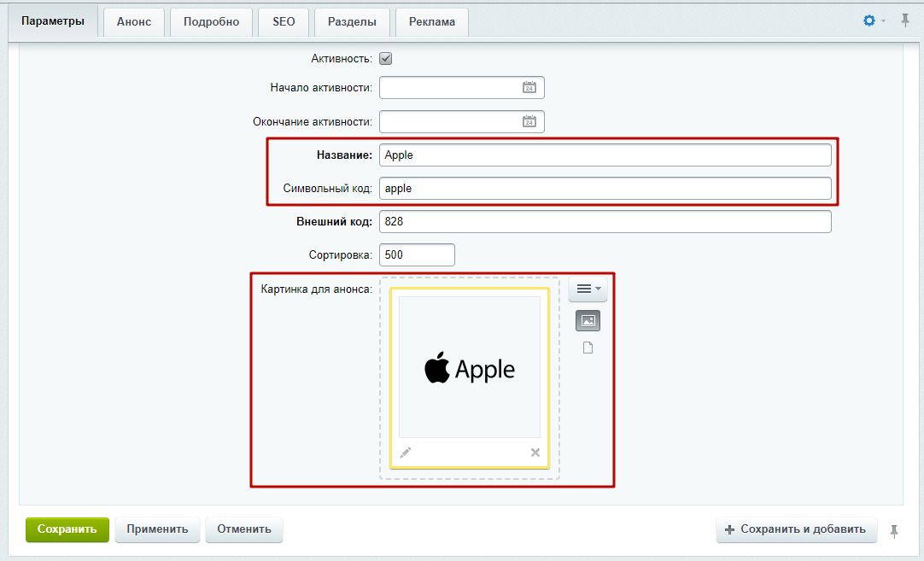The width and height of the screenshot is (924, 561).
Task: Focus the Символьный код field
Action: (x=605, y=189)
